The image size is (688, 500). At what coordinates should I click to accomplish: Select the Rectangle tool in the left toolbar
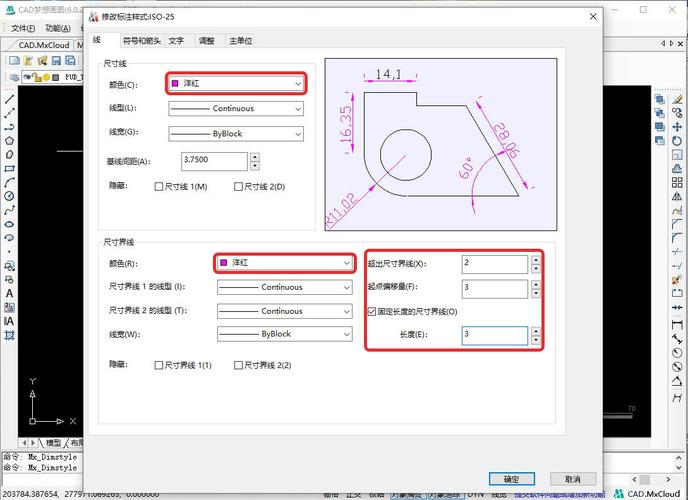(x=9, y=168)
